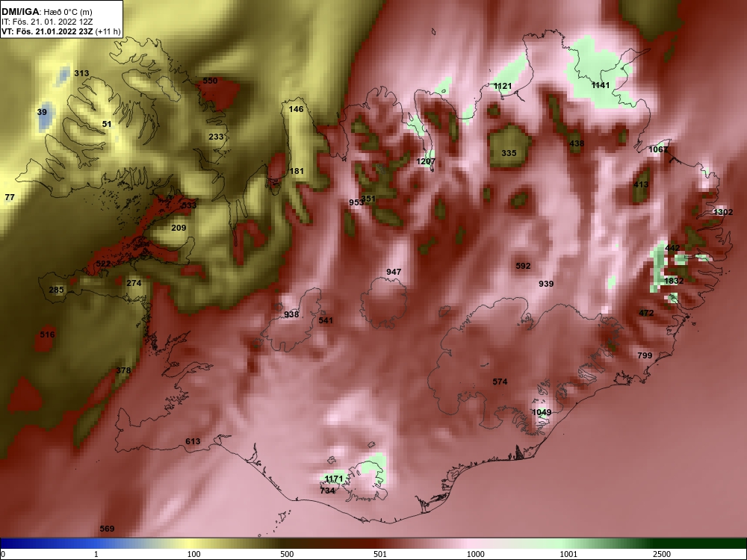Select the map value 550
The width and height of the screenshot is (747, 560).
click(210, 81)
